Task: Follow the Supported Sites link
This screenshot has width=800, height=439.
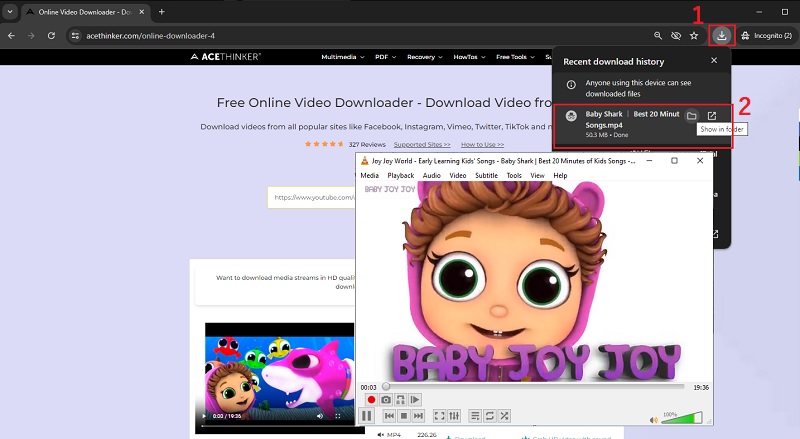Action: point(422,144)
